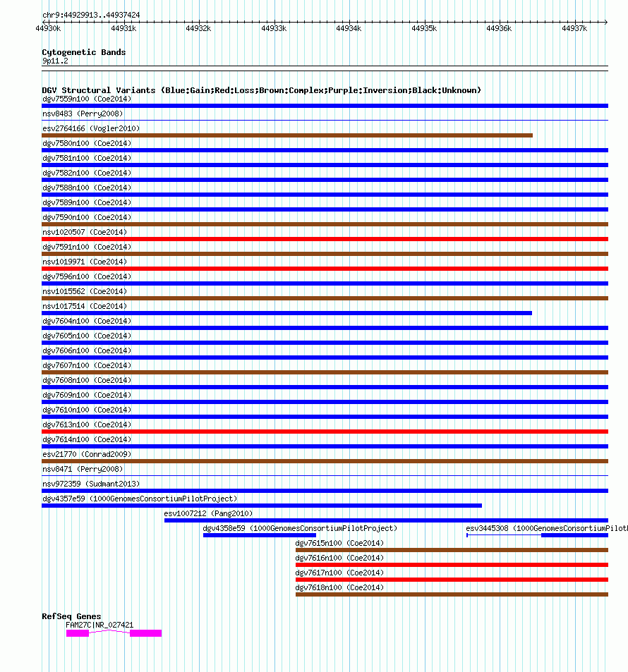Click the chr9:44929913..44937424 coordinates text
The image size is (628, 672).
click(x=91, y=15)
